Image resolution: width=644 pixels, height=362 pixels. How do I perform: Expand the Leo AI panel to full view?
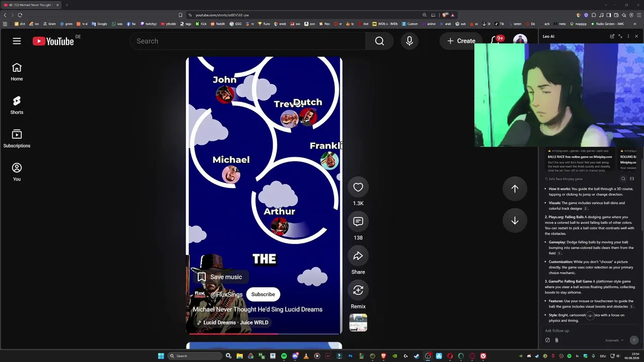click(620, 36)
